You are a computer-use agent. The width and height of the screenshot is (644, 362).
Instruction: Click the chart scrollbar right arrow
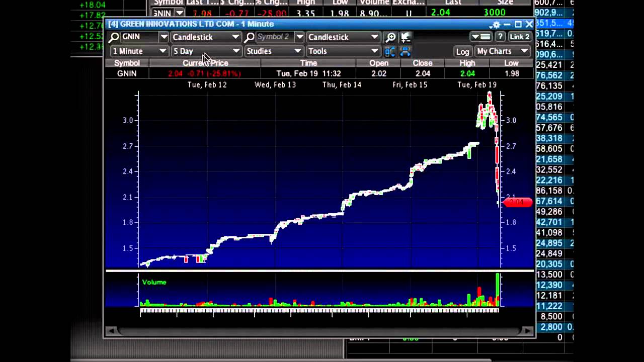[528, 330]
